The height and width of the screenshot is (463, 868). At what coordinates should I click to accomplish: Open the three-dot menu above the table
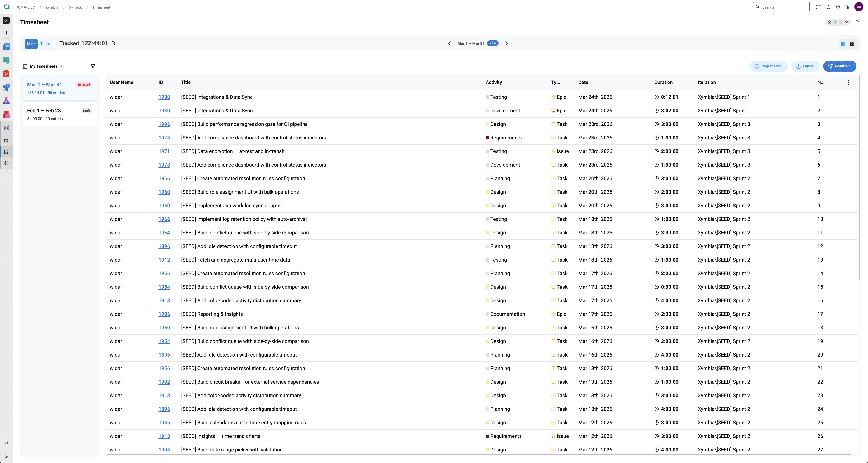pyautogui.click(x=849, y=82)
